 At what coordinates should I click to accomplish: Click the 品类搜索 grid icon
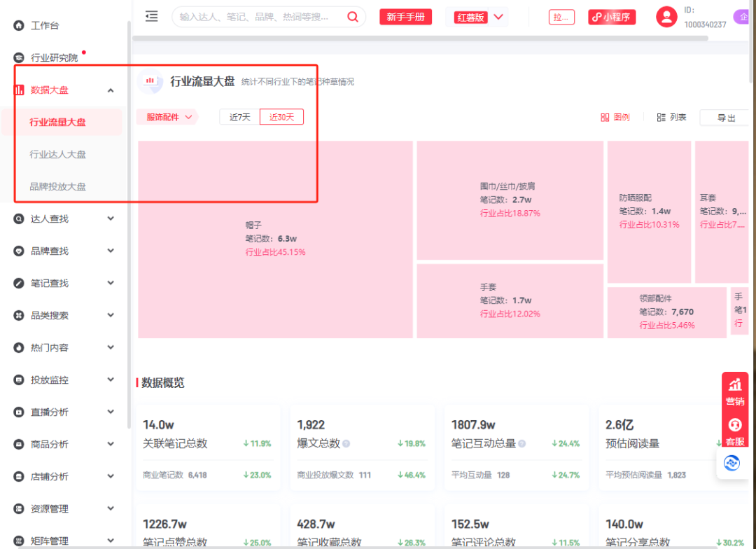[x=18, y=316]
